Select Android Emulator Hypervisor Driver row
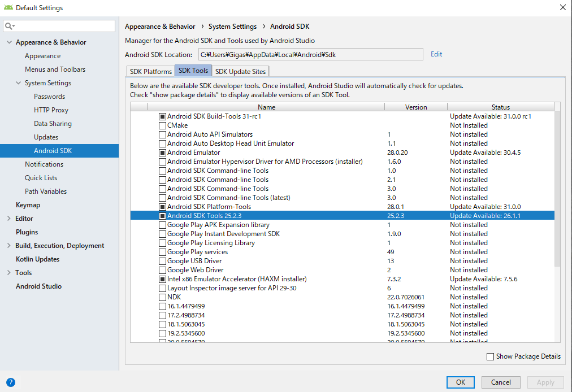This screenshot has height=392, width=572. click(x=342, y=162)
